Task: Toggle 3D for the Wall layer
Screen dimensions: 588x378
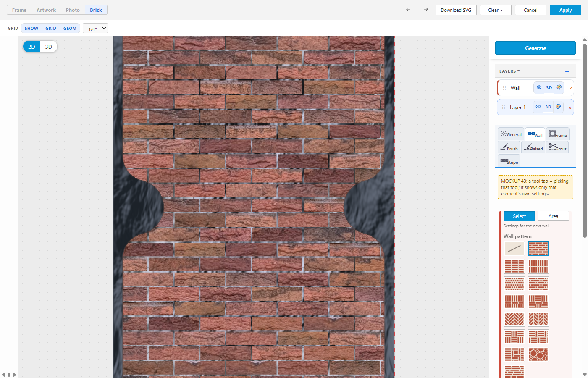Action: click(549, 87)
